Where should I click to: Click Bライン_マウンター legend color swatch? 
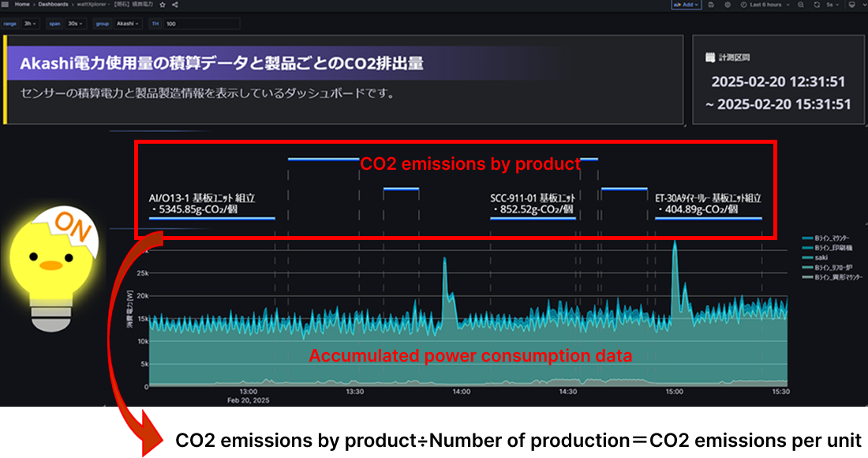click(x=806, y=238)
